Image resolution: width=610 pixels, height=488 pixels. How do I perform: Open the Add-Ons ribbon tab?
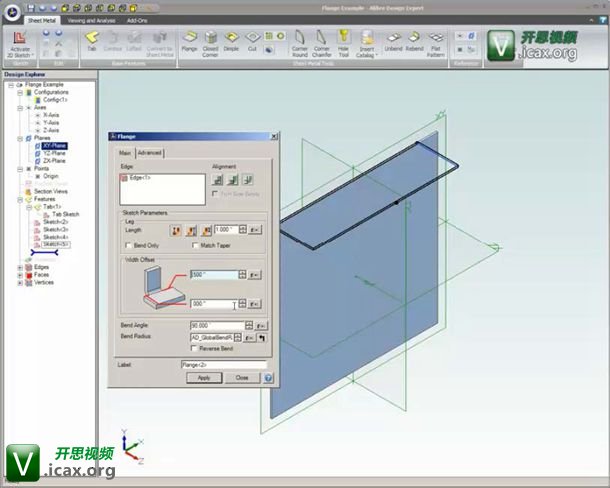(x=137, y=21)
